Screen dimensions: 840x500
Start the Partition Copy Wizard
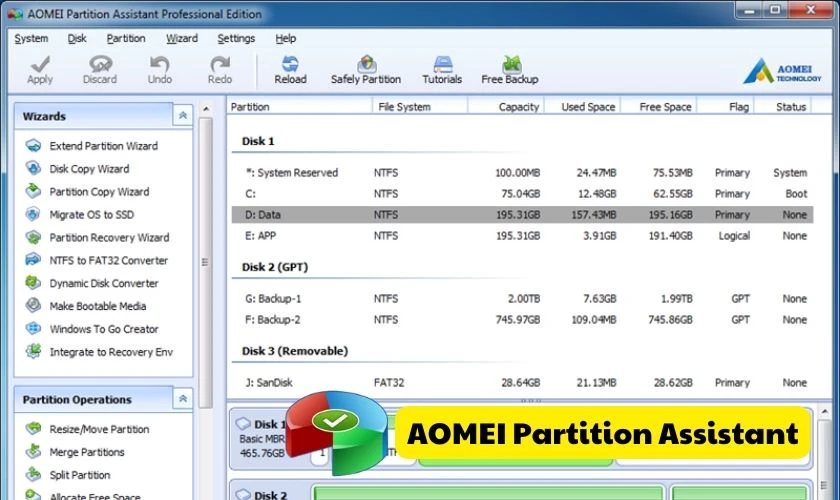[x=99, y=192]
